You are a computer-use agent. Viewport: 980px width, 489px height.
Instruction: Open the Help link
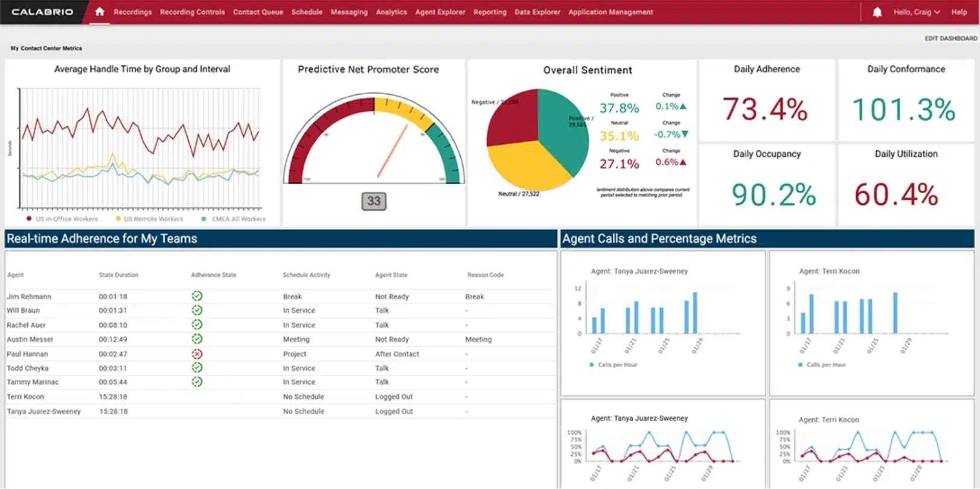click(x=959, y=12)
